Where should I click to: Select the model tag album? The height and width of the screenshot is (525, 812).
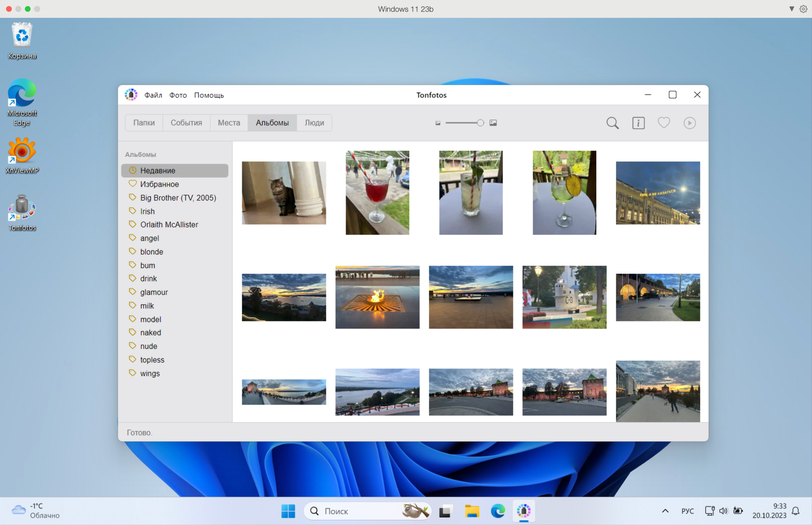(x=175, y=319)
